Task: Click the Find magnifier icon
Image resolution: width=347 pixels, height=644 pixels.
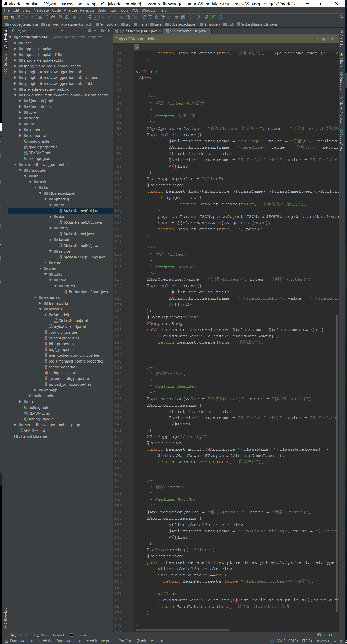Action: (x=61, y=17)
